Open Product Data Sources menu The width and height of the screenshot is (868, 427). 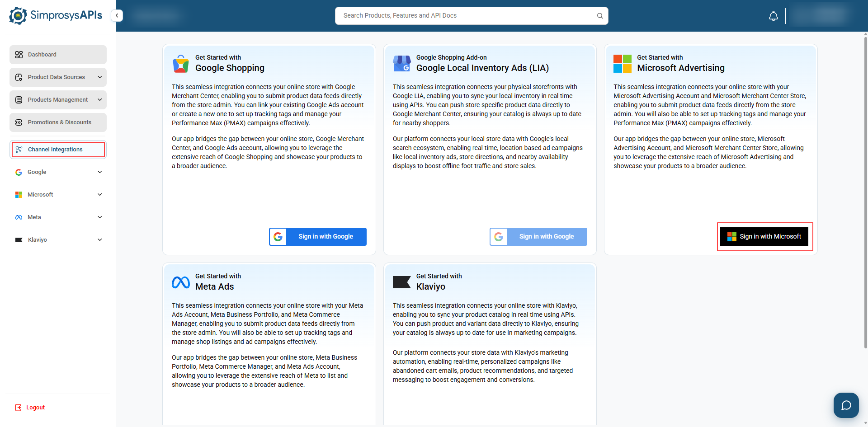tap(58, 77)
